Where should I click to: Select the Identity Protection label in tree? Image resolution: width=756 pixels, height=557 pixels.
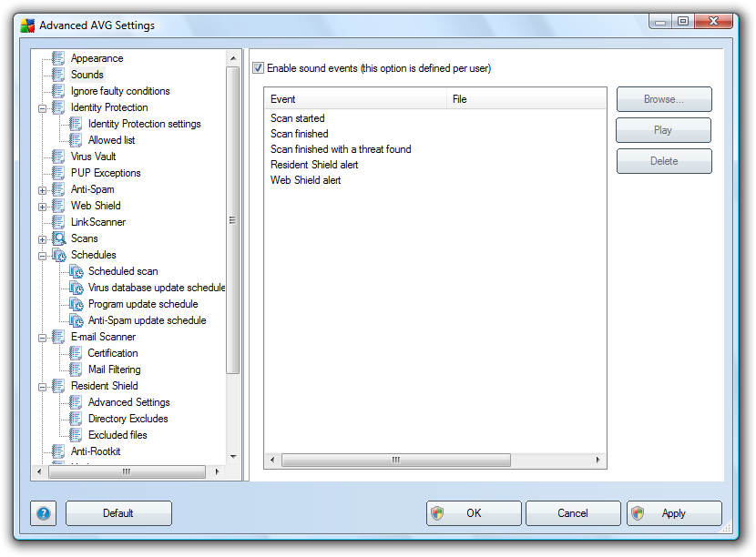tap(109, 107)
